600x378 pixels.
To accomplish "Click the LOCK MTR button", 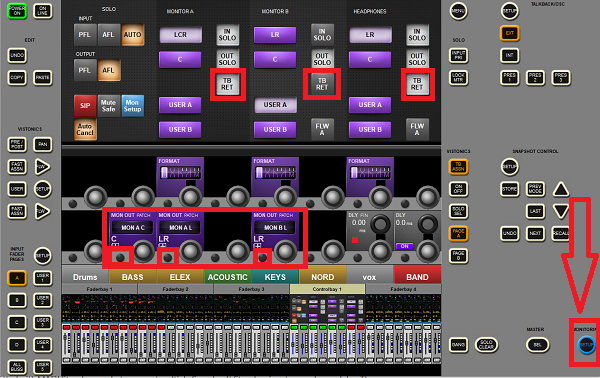I will tap(458, 78).
